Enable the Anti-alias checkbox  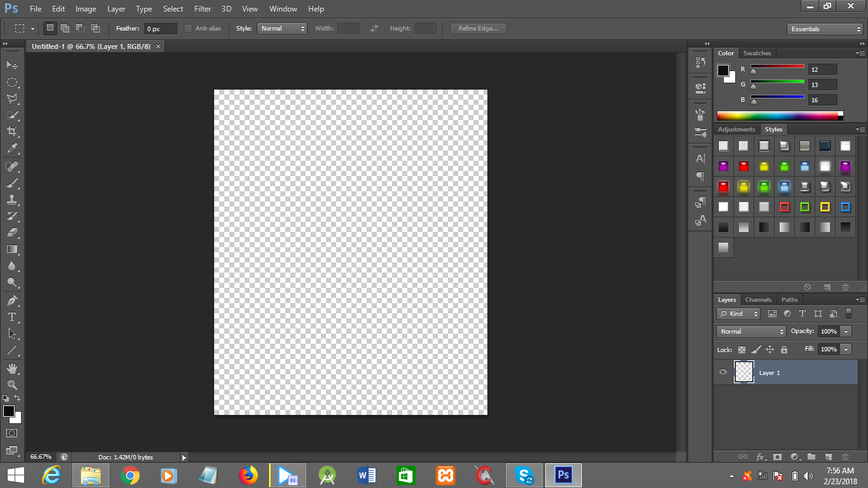[x=188, y=29]
